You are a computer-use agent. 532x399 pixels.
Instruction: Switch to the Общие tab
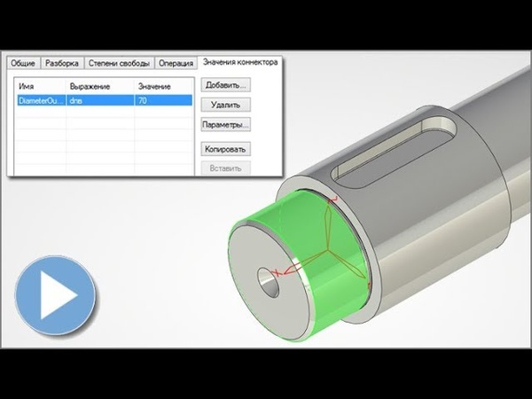(x=26, y=64)
